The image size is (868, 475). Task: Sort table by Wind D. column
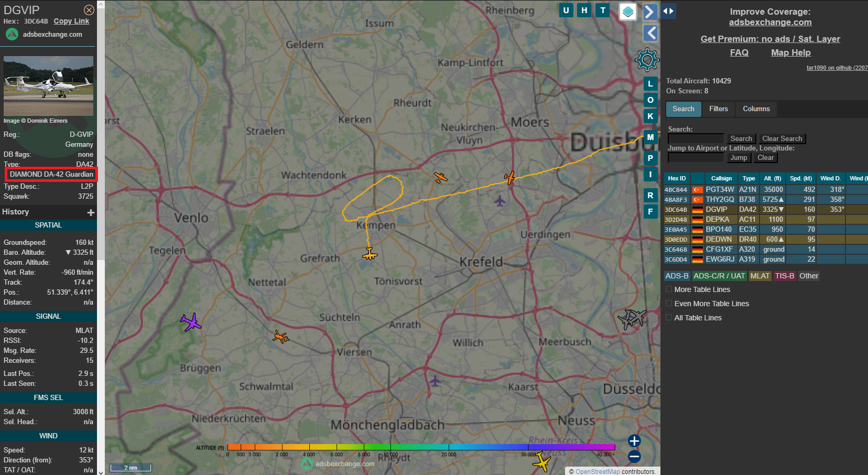point(830,178)
